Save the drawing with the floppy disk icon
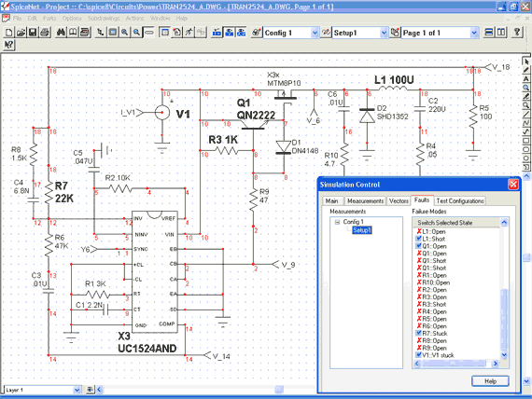This screenshot has height=399, width=532. click(33, 33)
